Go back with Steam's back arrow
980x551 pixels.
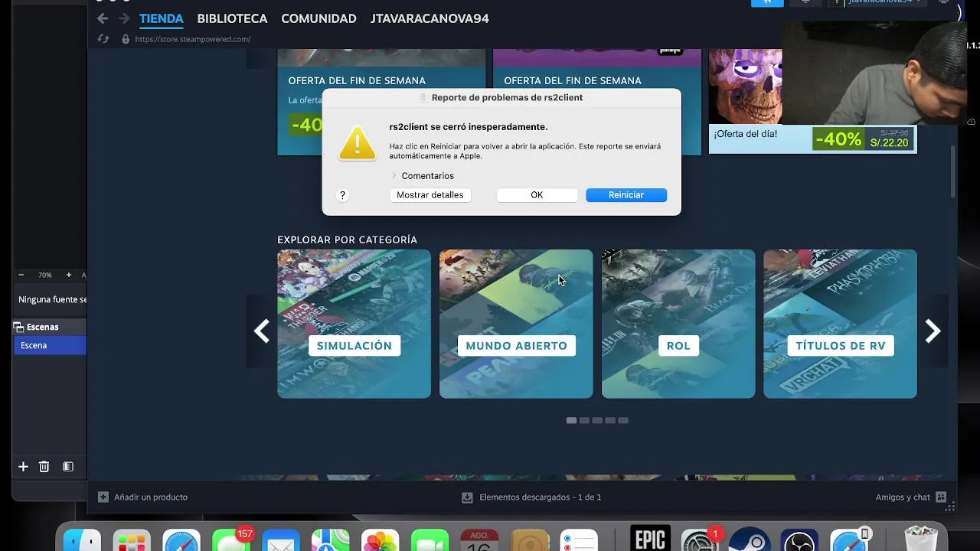[103, 18]
